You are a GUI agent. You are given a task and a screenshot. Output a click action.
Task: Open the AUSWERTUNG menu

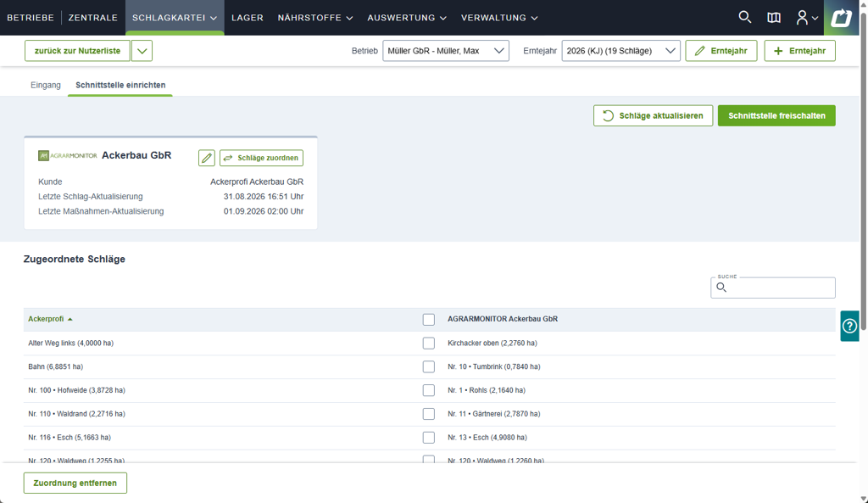click(406, 18)
